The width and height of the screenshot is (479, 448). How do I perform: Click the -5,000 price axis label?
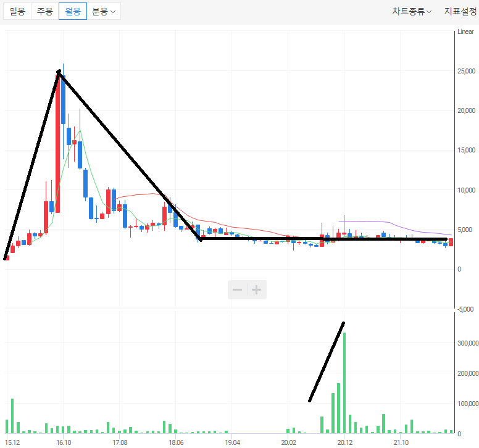pos(465,309)
